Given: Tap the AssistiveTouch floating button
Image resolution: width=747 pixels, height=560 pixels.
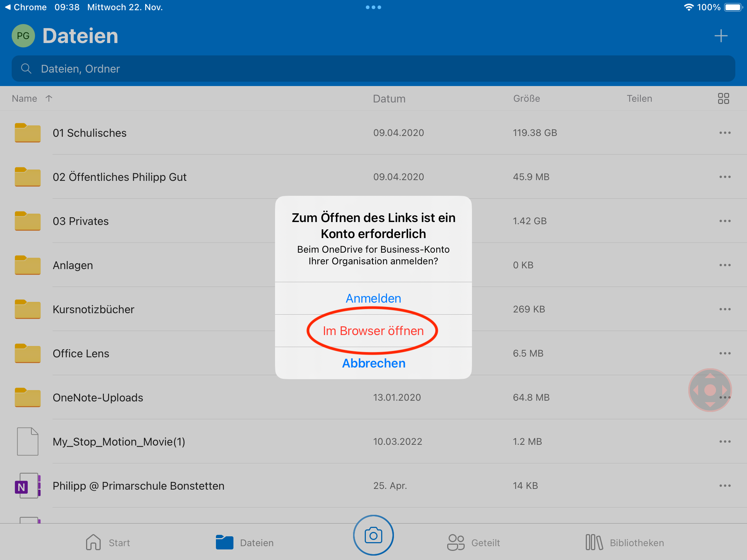Looking at the screenshot, I should pyautogui.click(x=710, y=390).
